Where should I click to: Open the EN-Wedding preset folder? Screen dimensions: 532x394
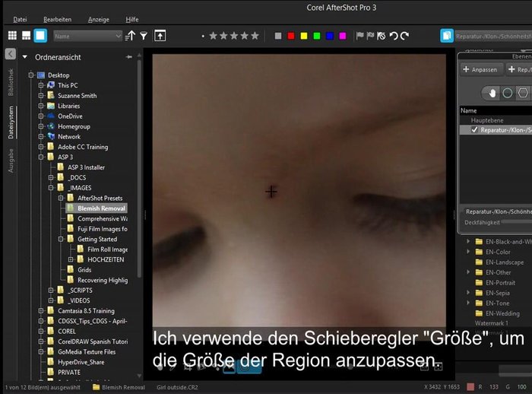click(502, 313)
